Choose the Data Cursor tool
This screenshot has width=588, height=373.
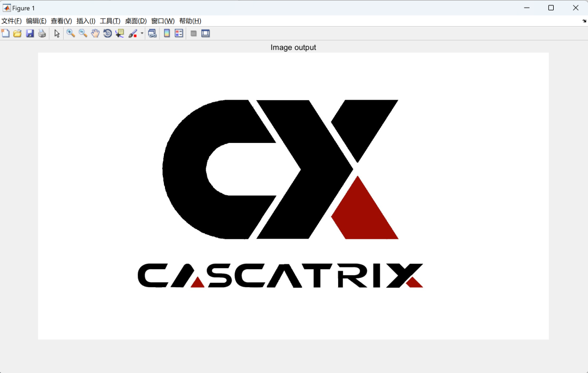point(120,33)
